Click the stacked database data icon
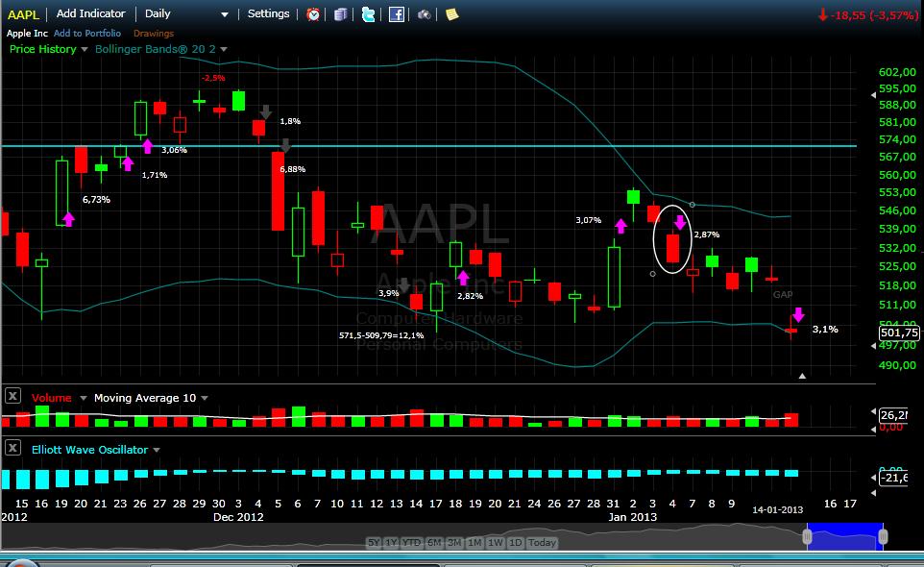The width and height of the screenshot is (924, 567). (x=340, y=14)
